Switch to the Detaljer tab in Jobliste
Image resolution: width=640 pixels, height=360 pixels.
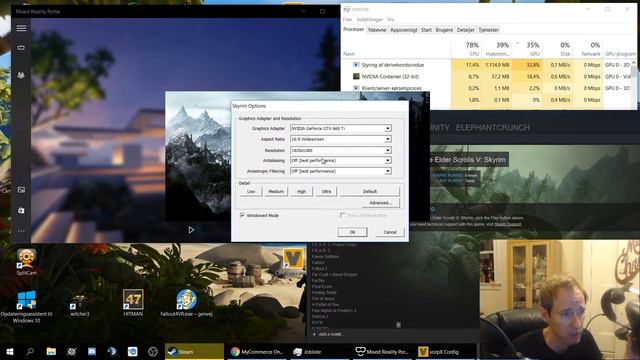pyautogui.click(x=465, y=30)
